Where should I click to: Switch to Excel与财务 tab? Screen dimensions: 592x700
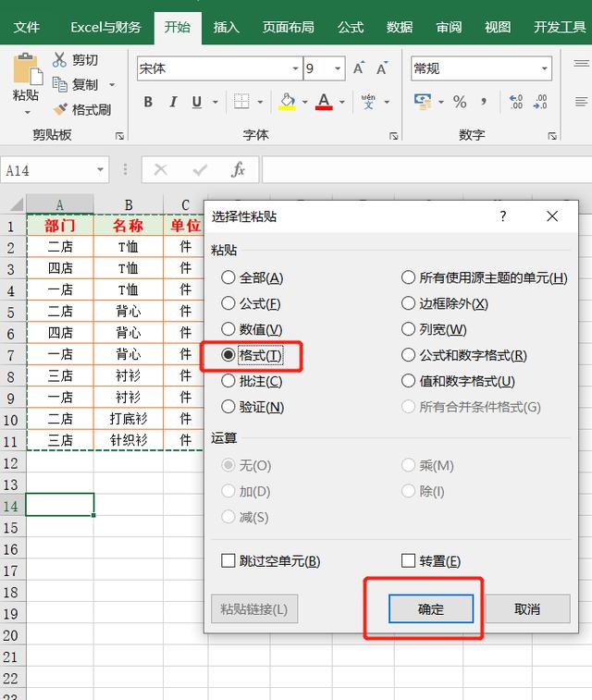click(105, 27)
